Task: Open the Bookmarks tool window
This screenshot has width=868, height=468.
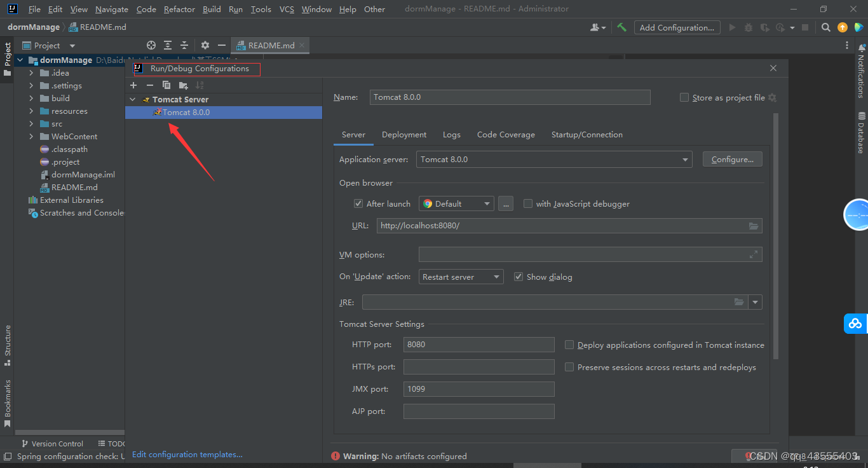Action: [8, 403]
